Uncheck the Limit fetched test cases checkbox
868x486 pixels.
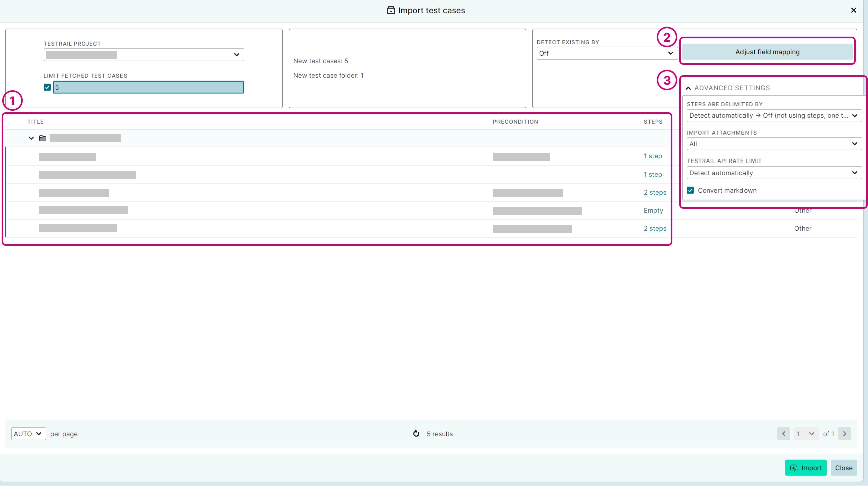tap(47, 87)
